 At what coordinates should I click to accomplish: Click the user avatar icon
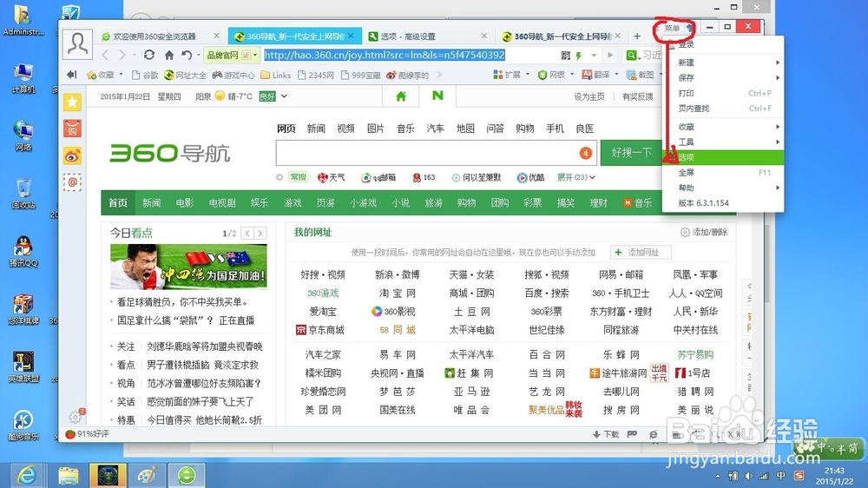pyautogui.click(x=77, y=43)
